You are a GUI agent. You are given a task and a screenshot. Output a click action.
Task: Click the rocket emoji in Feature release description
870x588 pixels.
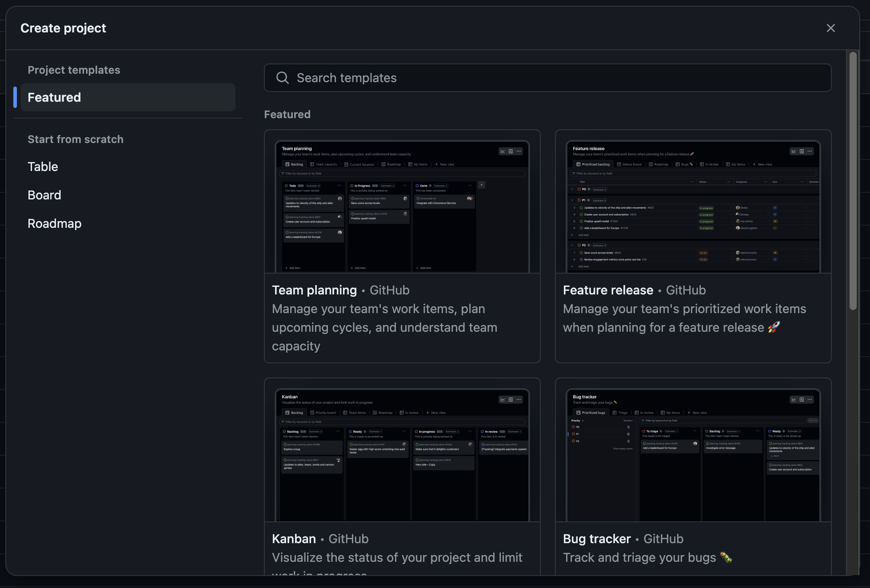pyautogui.click(x=774, y=327)
